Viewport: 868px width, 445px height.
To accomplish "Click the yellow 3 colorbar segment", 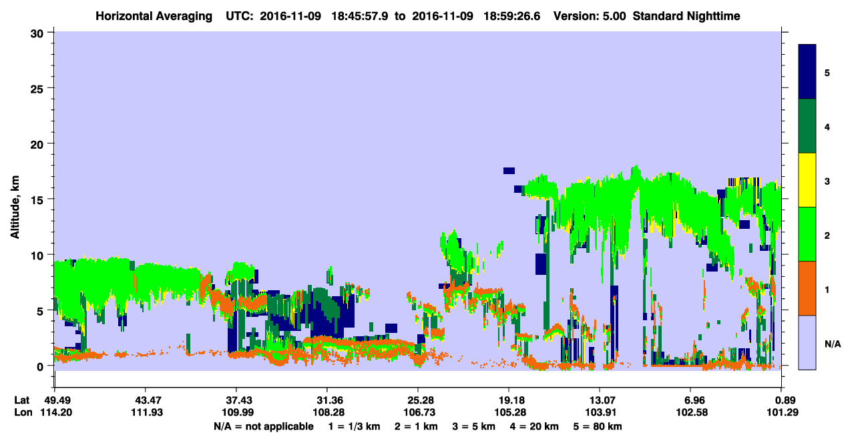I will pyautogui.click(x=807, y=180).
